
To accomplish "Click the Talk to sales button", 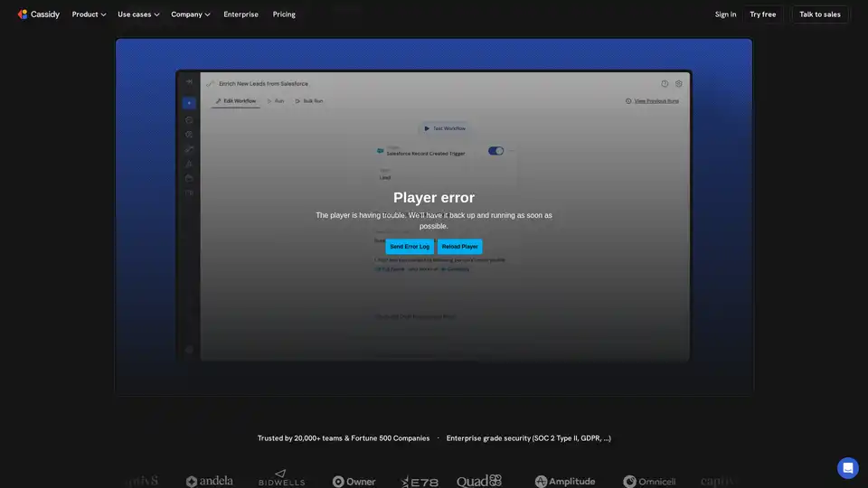I will click(x=819, y=14).
